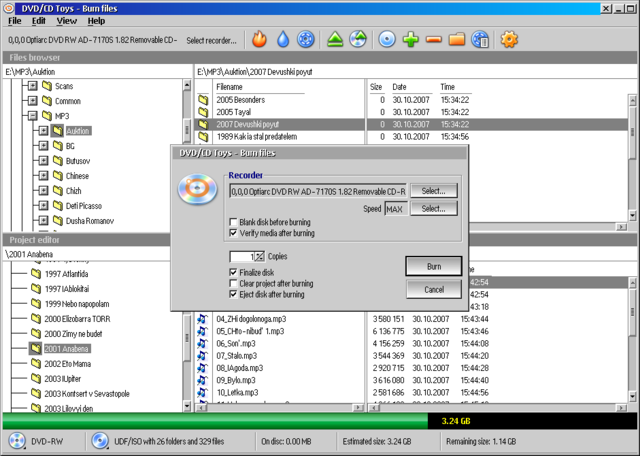Expand the BG folder node
Image resolution: width=640 pixels, height=456 pixels.
[x=43, y=146]
